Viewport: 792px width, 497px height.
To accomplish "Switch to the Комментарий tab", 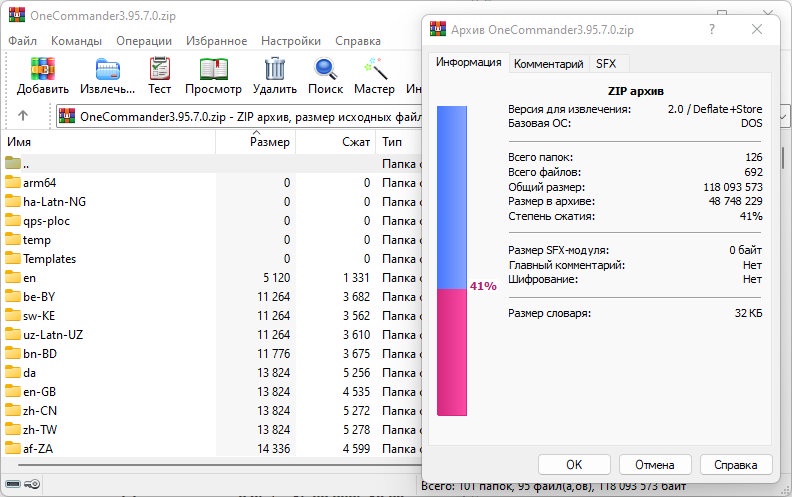I will pyautogui.click(x=548, y=63).
